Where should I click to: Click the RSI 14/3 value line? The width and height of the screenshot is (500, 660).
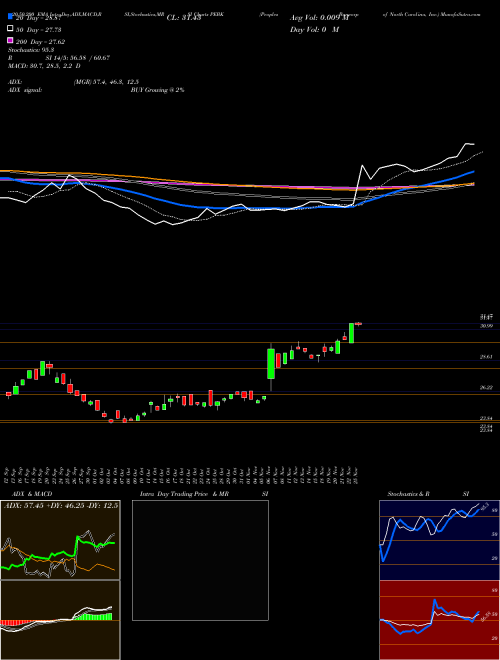(59, 58)
